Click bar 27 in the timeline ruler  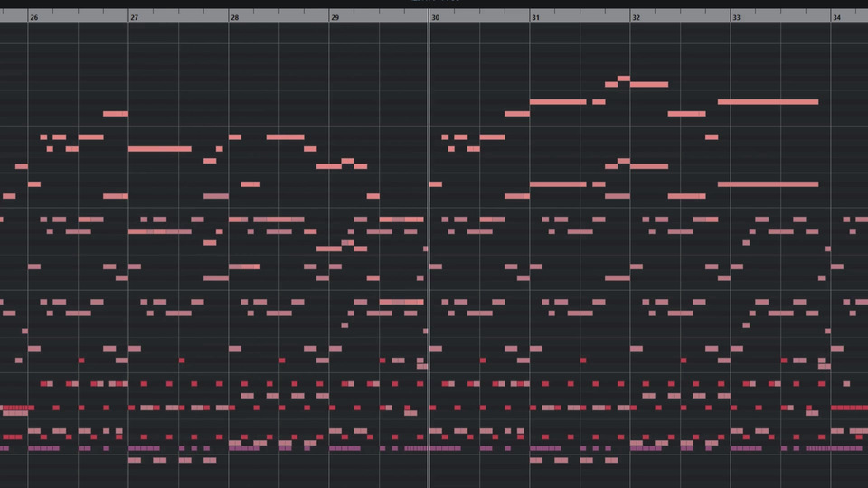pyautogui.click(x=135, y=18)
